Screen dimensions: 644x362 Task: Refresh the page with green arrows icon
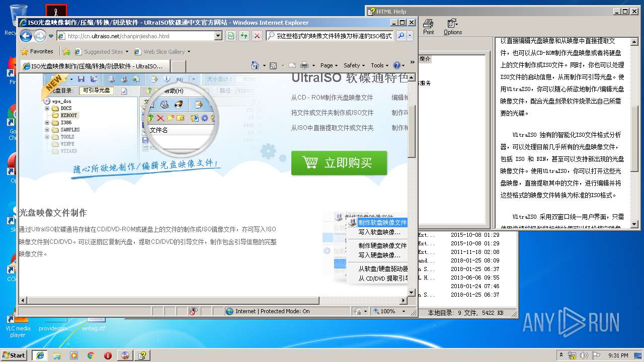coord(244,36)
